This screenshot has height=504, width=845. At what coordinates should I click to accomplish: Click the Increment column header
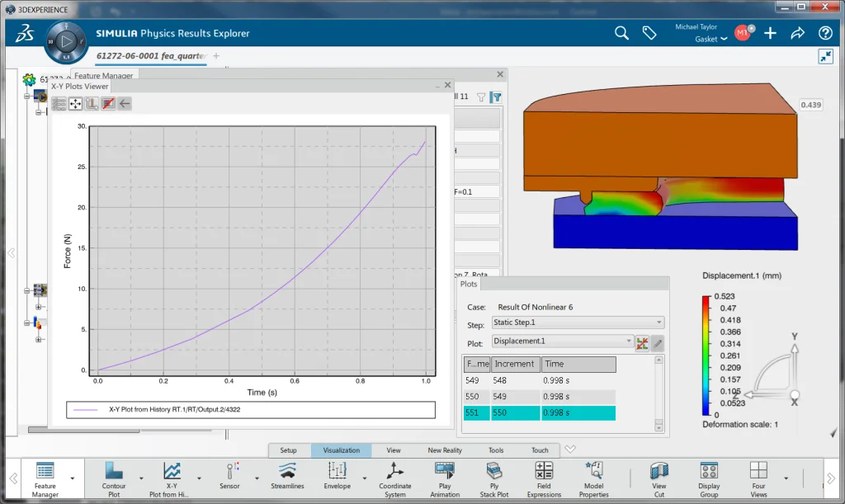point(515,364)
